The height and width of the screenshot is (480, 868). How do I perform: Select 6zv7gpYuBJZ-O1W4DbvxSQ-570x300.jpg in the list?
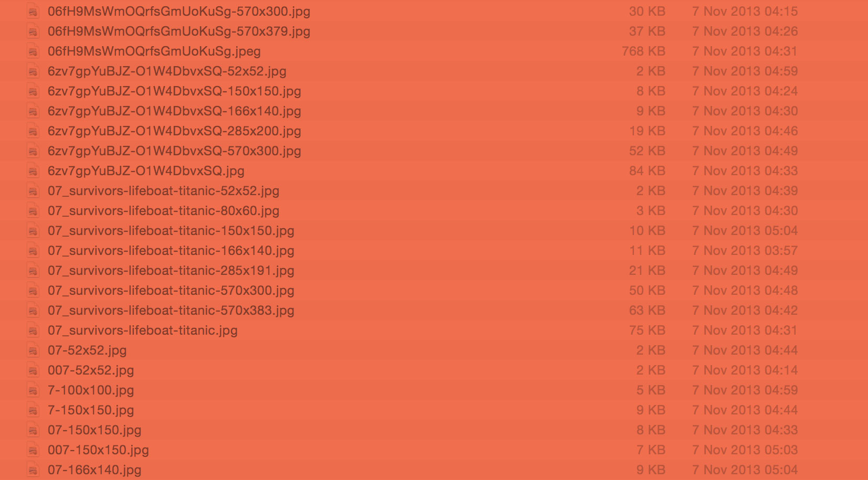tap(174, 151)
